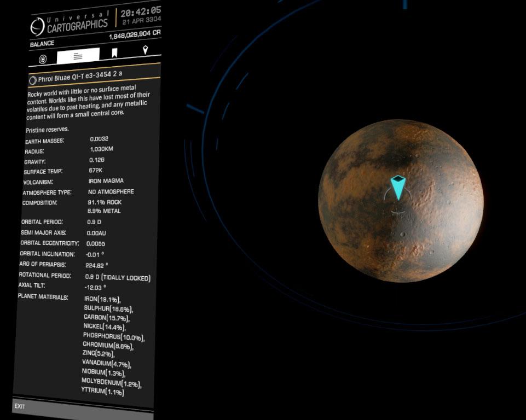This screenshot has width=526, height=420.
Task: Click the NIOBIUM(1.3%) material entry
Action: pyautogui.click(x=103, y=372)
